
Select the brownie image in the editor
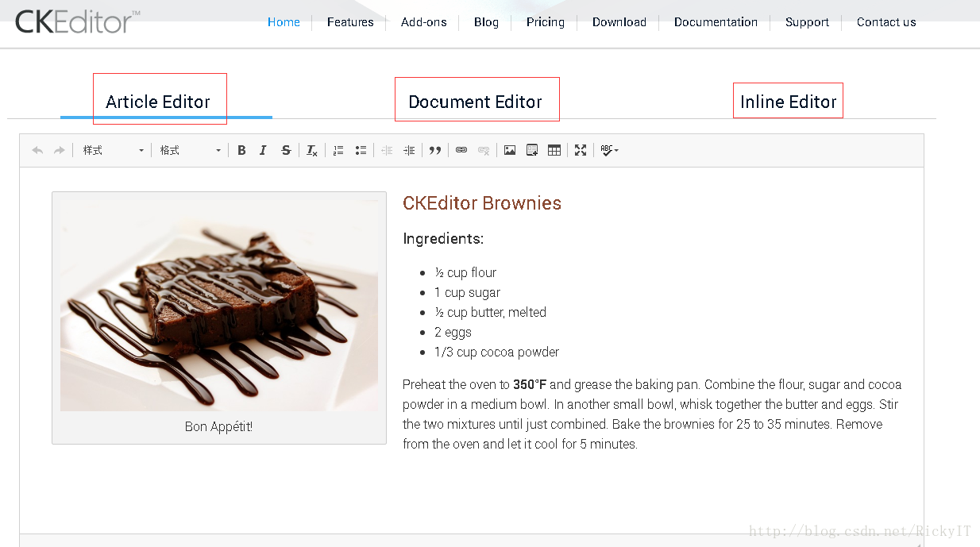[219, 306]
